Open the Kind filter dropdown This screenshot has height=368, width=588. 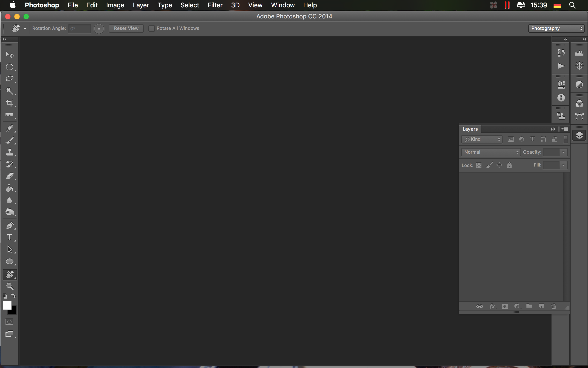tap(482, 139)
